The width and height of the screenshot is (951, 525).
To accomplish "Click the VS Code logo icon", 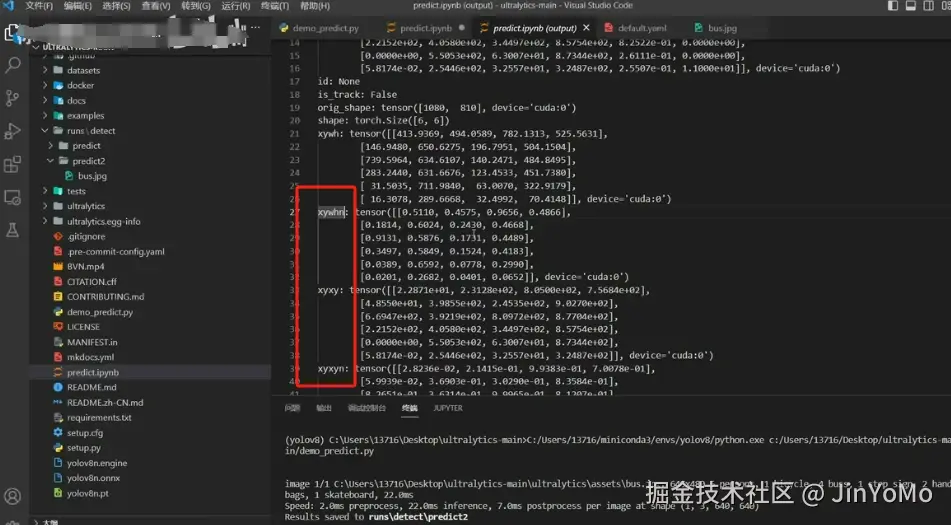I will [x=8, y=5].
